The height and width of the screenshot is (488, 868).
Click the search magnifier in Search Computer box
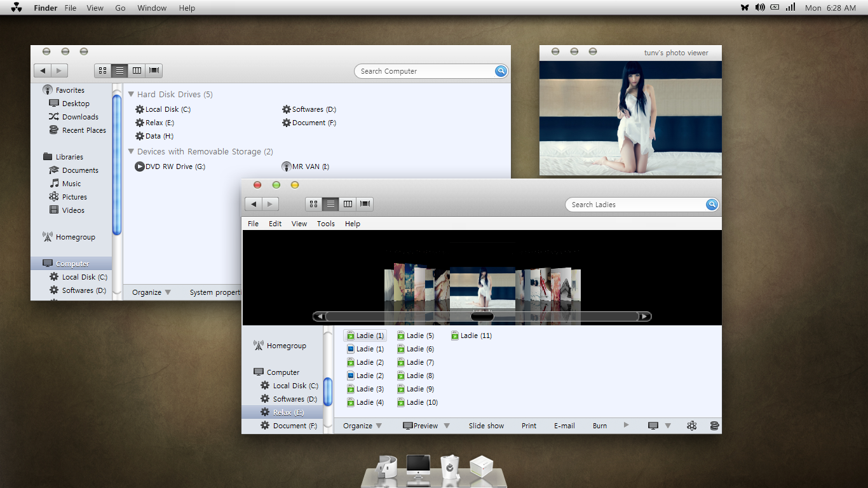[x=501, y=71]
